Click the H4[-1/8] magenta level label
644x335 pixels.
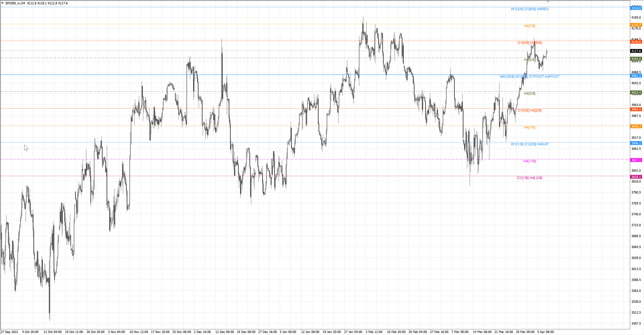pos(529,161)
